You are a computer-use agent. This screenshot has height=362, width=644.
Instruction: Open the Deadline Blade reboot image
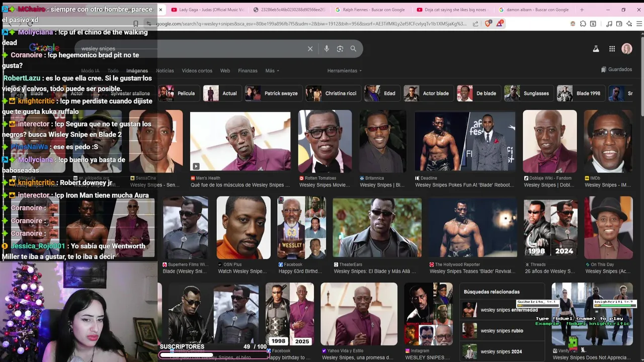[465, 142]
